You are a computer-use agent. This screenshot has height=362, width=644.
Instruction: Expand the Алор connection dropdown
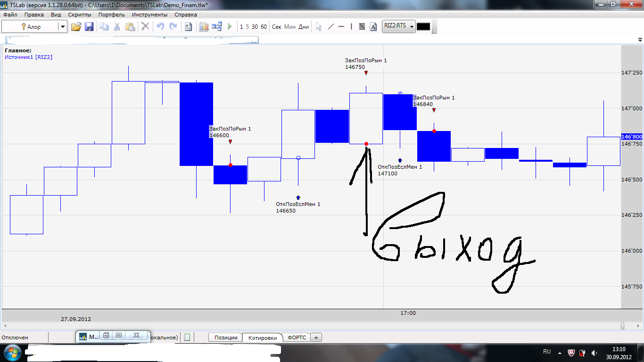62,27
